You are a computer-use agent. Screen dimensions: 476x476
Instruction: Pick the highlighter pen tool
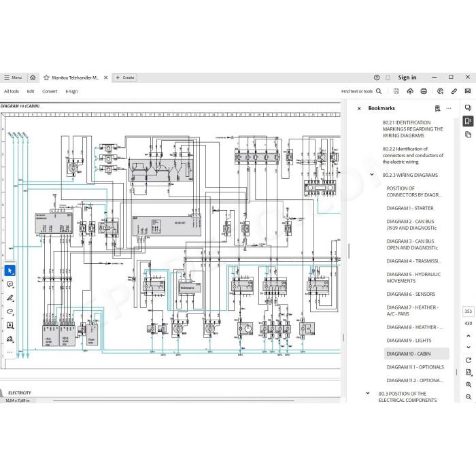pyautogui.click(x=10, y=298)
